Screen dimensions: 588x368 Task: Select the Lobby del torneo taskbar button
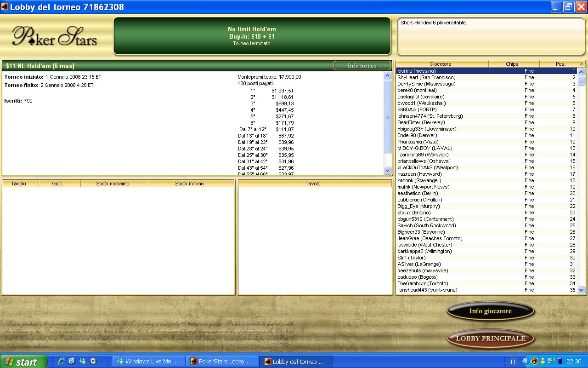click(296, 362)
